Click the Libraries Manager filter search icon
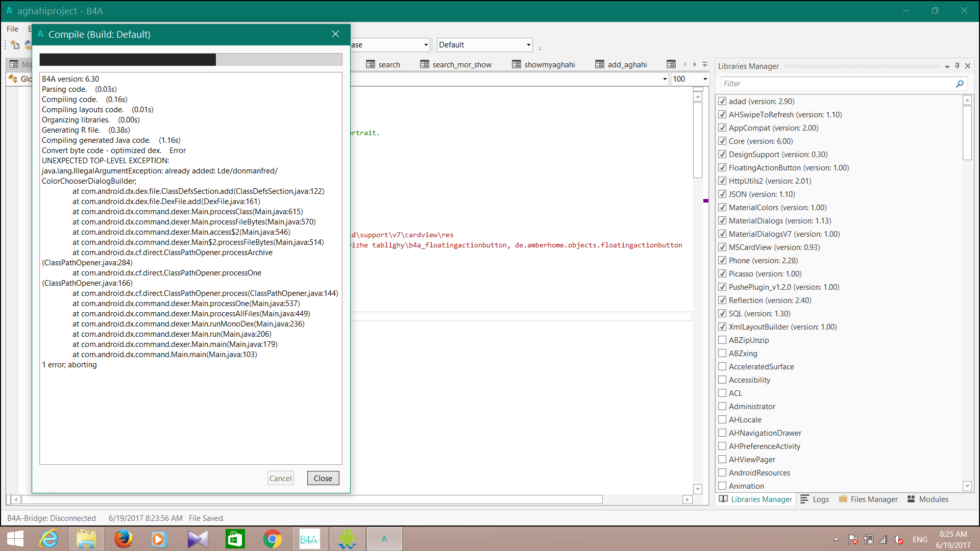Image resolution: width=980 pixels, height=551 pixels. [x=960, y=84]
